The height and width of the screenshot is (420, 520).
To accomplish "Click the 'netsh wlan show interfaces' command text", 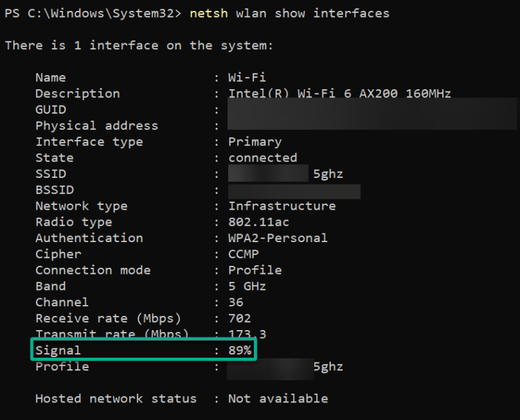I will coord(290,14).
